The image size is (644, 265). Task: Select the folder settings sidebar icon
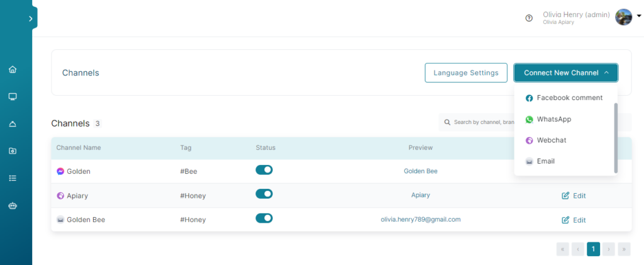[13, 151]
